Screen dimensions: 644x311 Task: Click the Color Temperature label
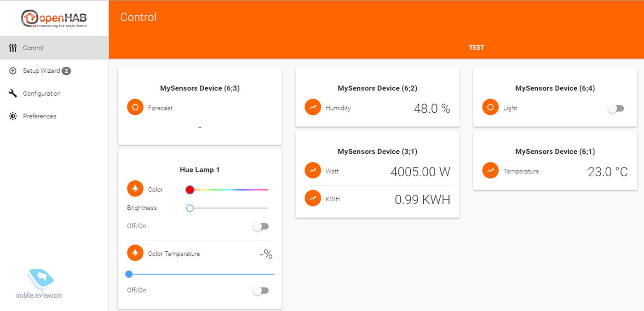tap(174, 254)
